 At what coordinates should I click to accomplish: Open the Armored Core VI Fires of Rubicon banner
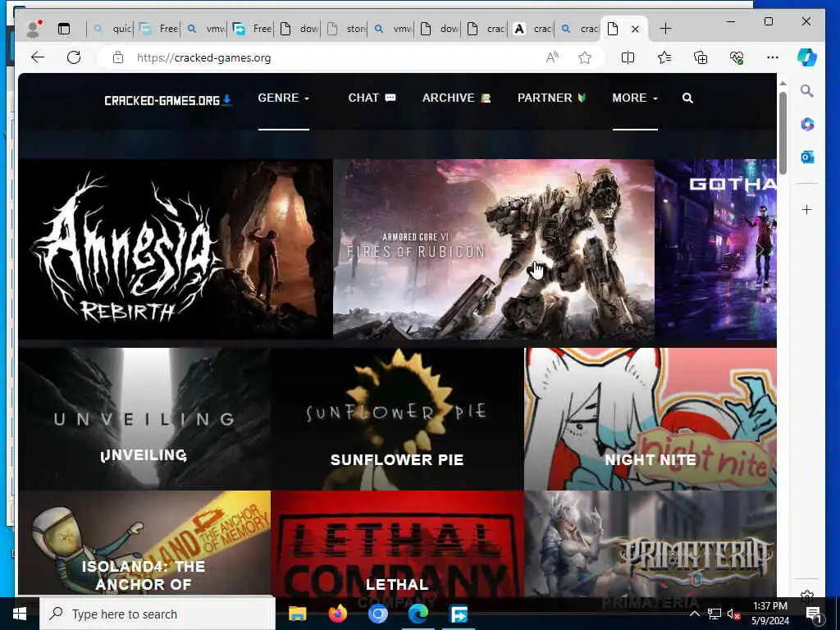click(493, 249)
